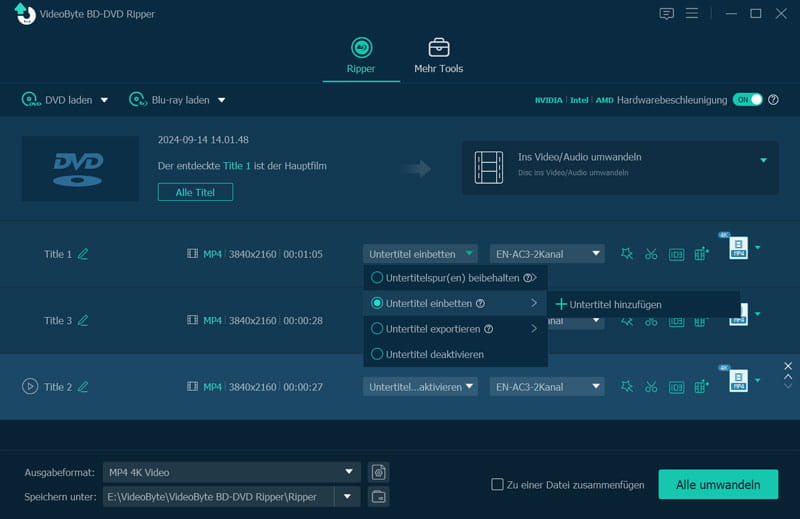The height and width of the screenshot is (519, 800).
Task: Switch to the Ripper tab
Action: pos(361,56)
